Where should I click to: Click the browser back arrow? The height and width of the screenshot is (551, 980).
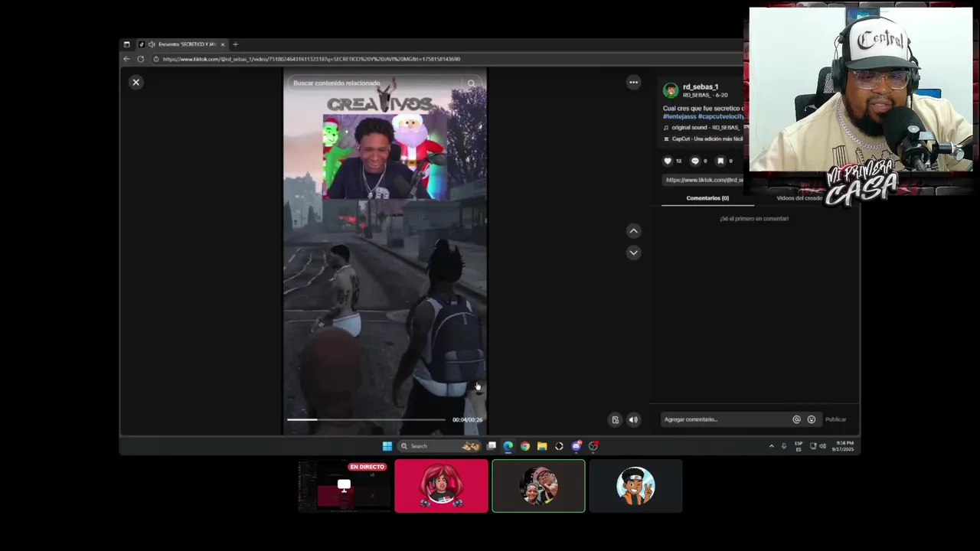point(127,59)
